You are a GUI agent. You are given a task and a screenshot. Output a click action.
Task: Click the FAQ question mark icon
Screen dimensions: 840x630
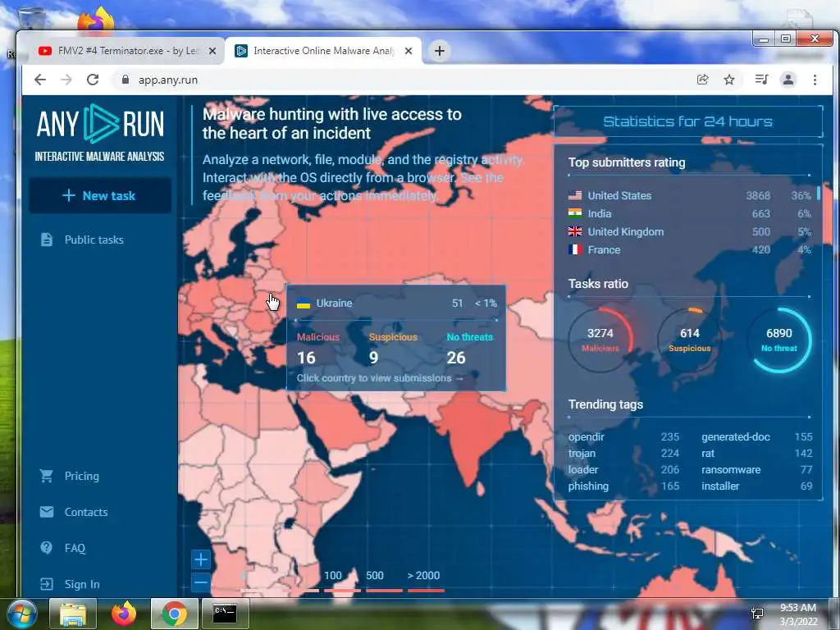pos(47,547)
